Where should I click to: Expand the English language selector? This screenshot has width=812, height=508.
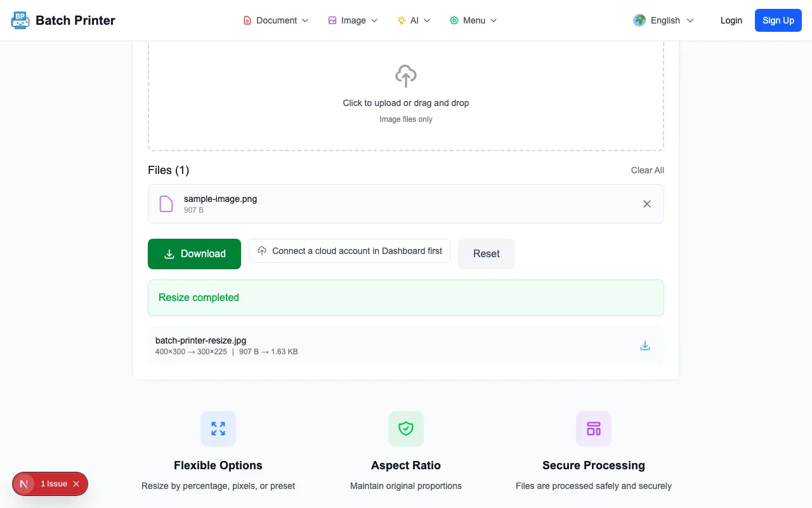coord(664,20)
